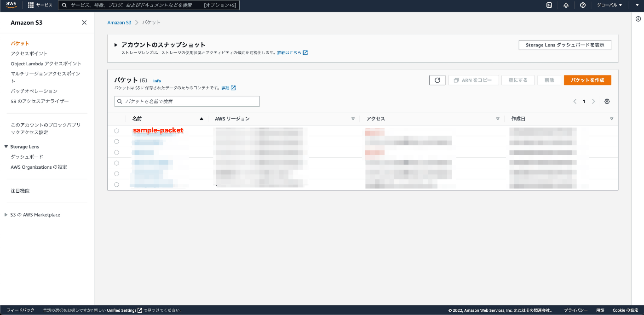644x315 pixels.
Task: Open the Info link beside バケット
Action: click(x=157, y=81)
